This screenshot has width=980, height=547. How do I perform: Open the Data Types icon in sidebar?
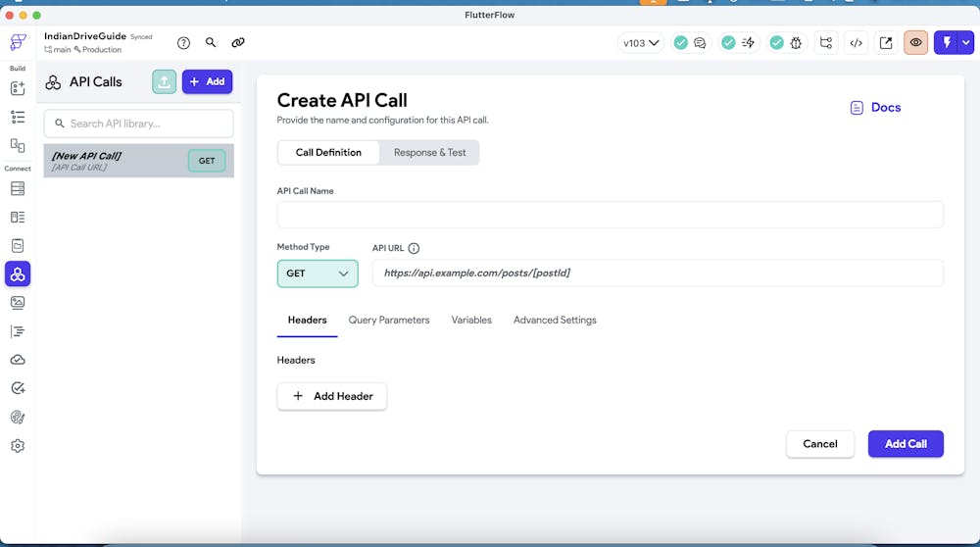click(x=18, y=217)
